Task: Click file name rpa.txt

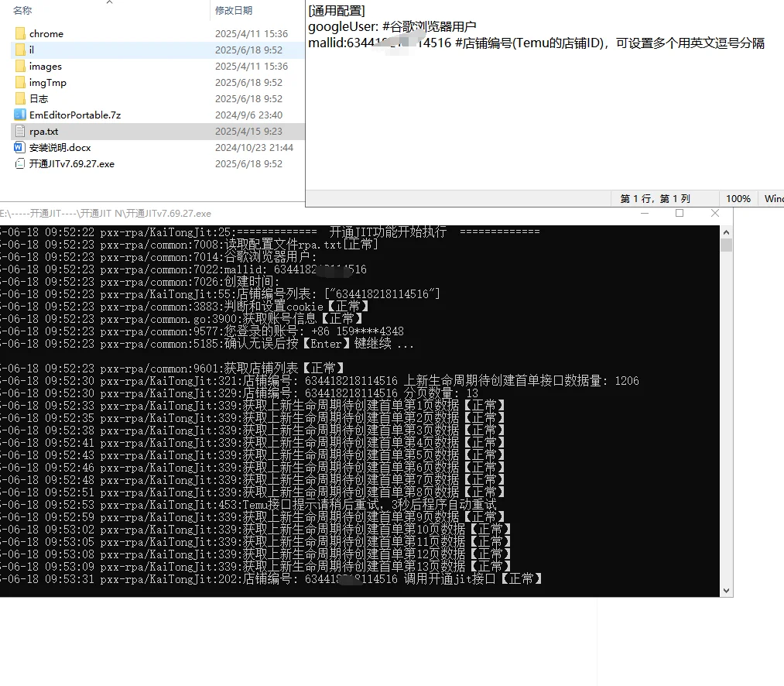Action: [43, 131]
